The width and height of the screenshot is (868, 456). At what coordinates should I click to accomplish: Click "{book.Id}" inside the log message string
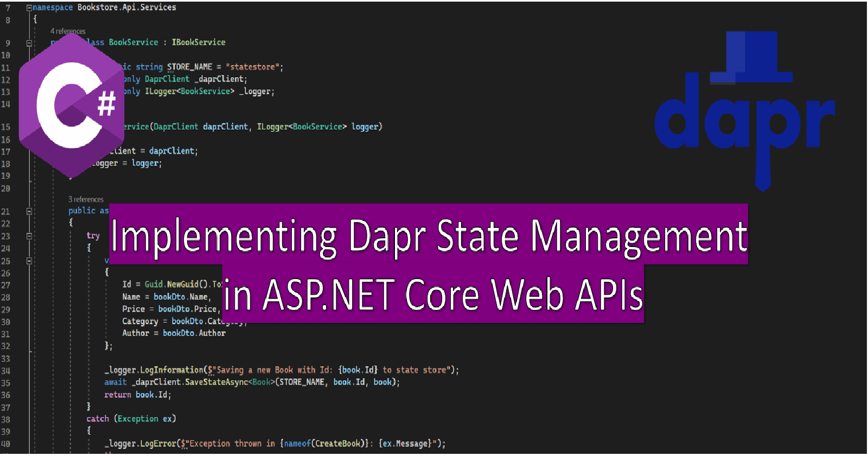pyautogui.click(x=358, y=370)
